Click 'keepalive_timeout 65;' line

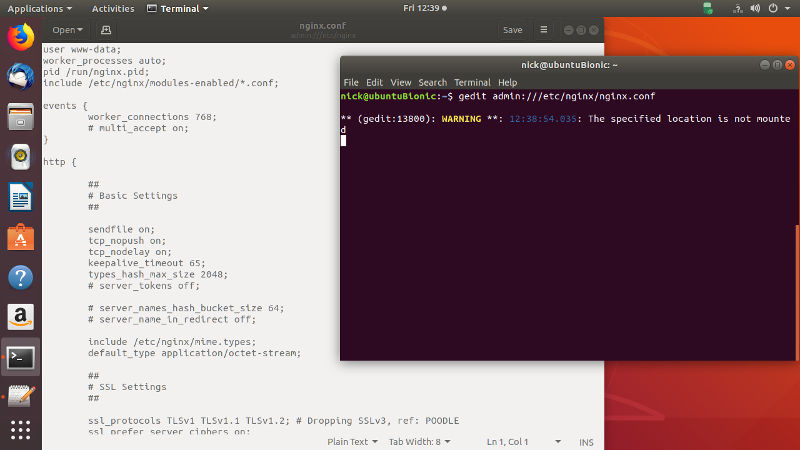click(x=146, y=263)
